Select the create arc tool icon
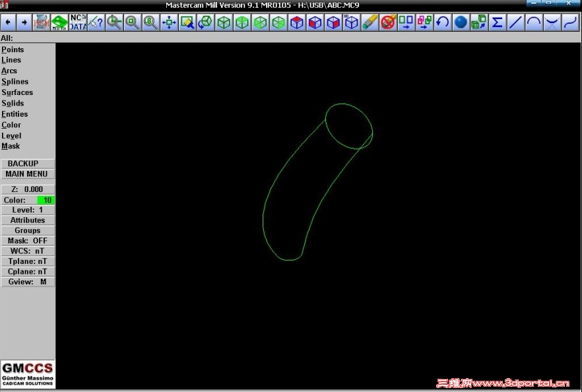582x392 pixels. point(534,22)
